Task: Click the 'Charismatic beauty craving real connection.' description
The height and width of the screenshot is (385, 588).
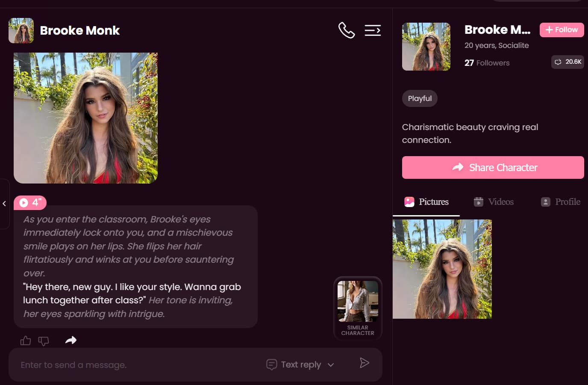Action: (x=470, y=133)
